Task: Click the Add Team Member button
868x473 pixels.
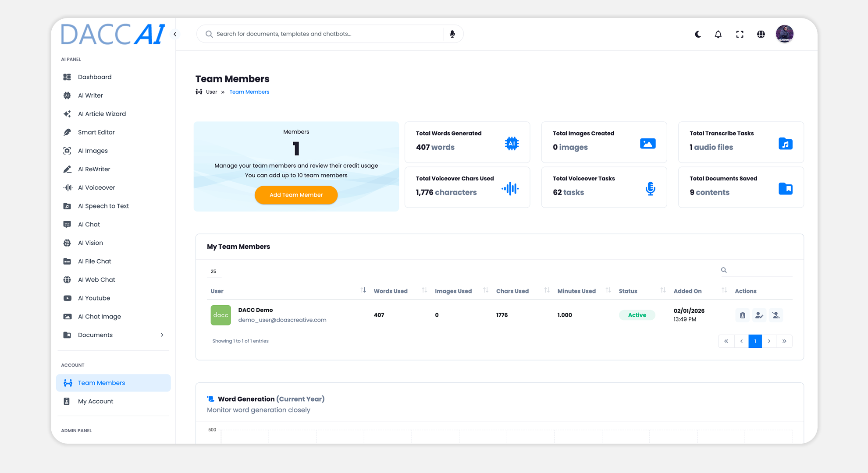Action: (x=296, y=195)
